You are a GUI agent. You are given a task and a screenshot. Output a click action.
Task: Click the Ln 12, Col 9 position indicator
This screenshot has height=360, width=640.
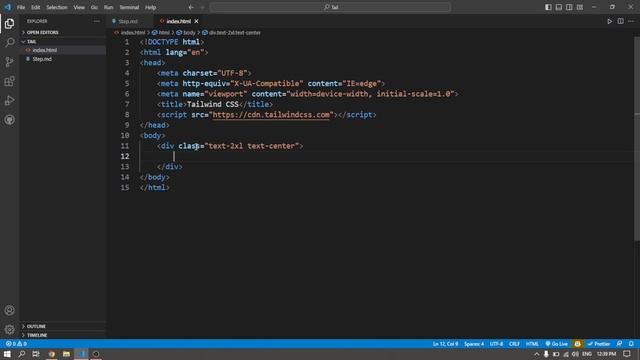coord(445,344)
